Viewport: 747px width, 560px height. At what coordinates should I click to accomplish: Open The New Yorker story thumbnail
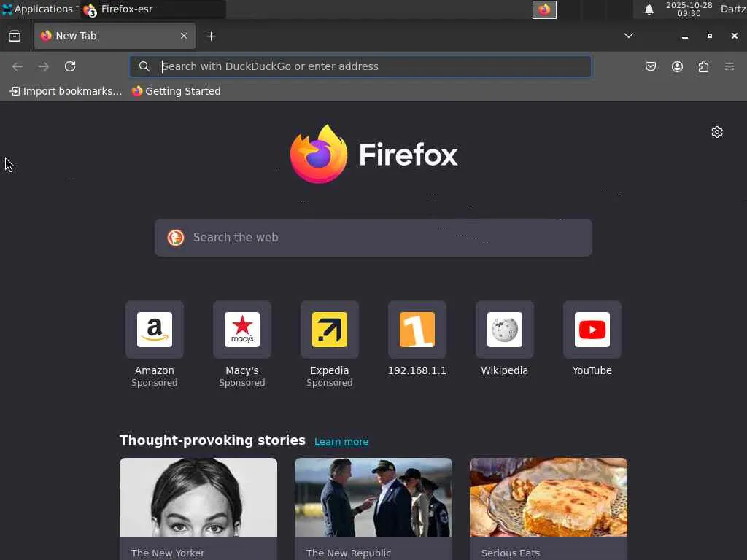198,497
